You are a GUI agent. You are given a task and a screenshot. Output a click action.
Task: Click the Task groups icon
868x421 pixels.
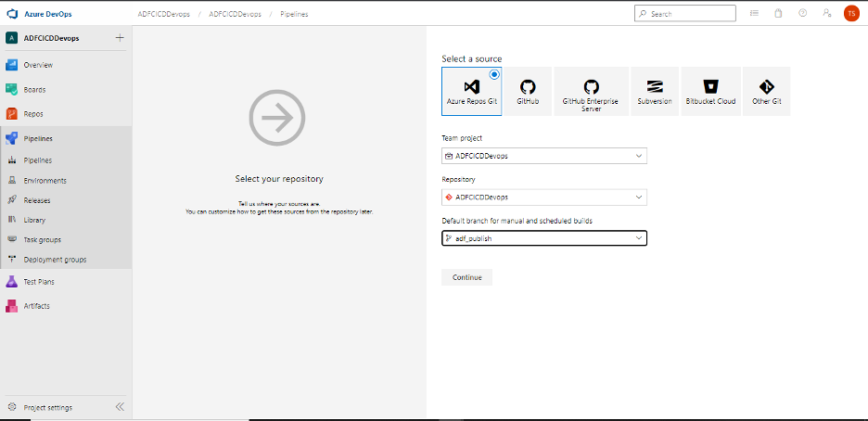12,239
